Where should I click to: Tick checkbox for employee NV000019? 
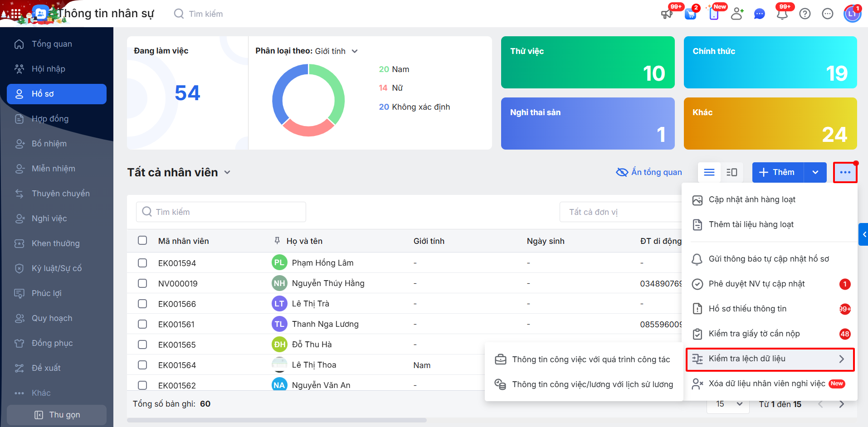coord(142,283)
